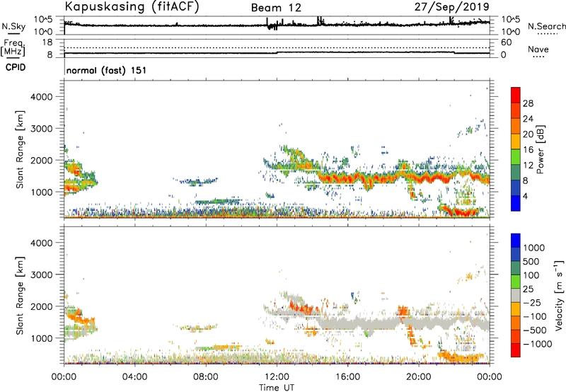
Task: Click the "12" label on Power colorbar
Action: [528, 166]
